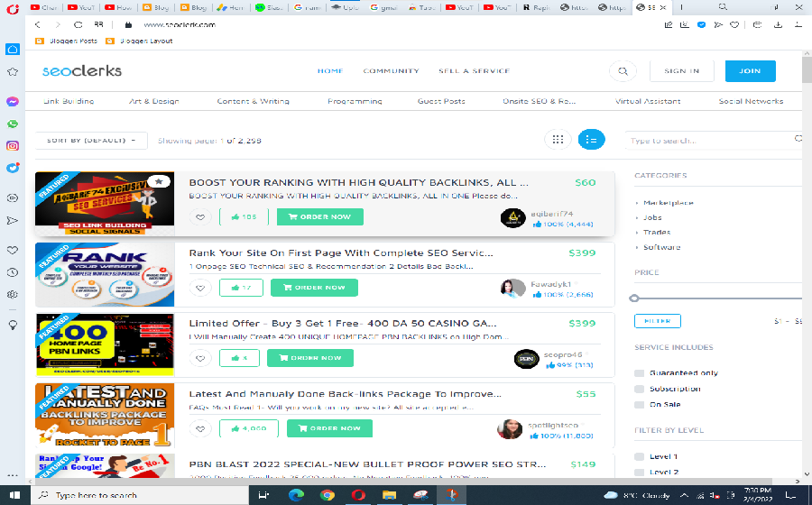The width and height of the screenshot is (812, 505).
Task: Click the seoclerks search magnifier icon
Action: point(623,71)
